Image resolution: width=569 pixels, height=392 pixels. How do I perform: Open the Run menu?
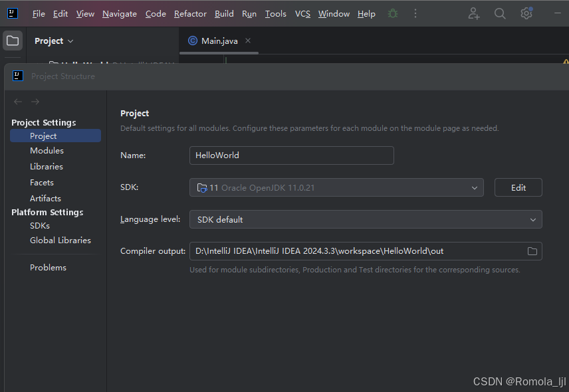(x=249, y=14)
